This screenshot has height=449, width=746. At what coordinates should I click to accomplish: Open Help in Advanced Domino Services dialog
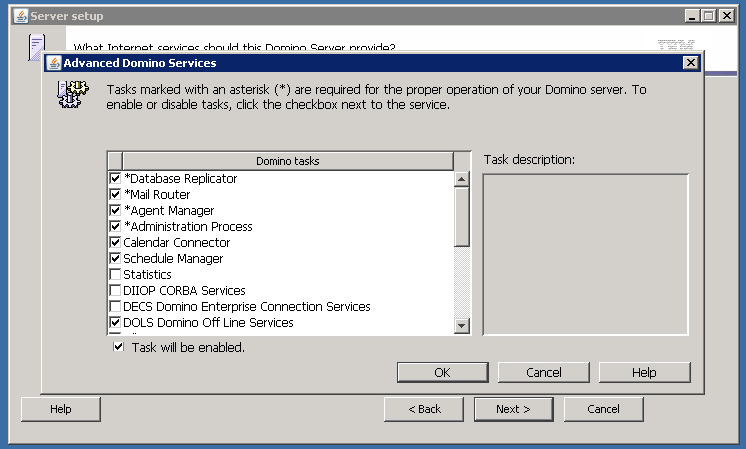644,372
